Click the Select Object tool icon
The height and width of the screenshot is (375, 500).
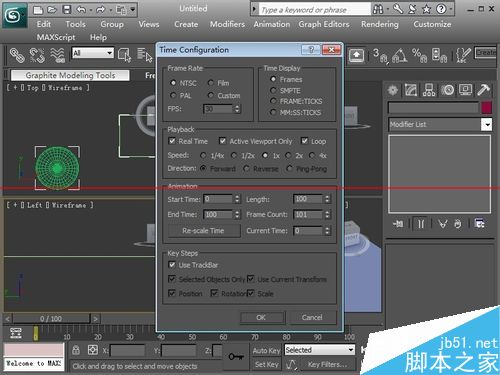coord(124,54)
